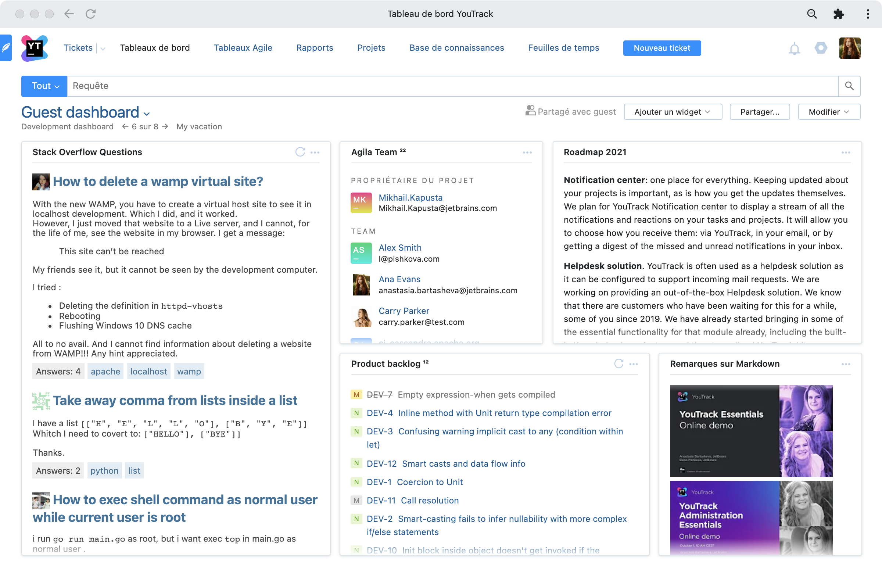Click priority M badge of DEV-11
Screen dimensions: 882x588
(x=356, y=500)
